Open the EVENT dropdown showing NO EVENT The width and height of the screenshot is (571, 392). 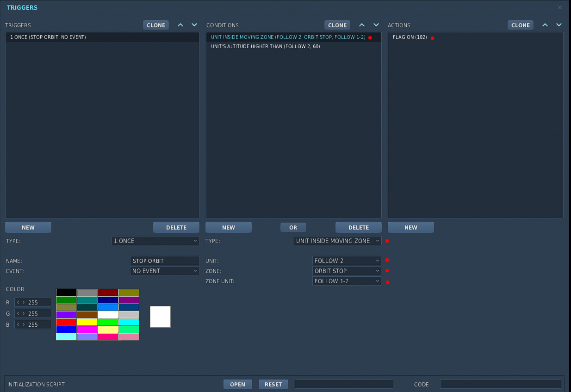tap(165, 271)
